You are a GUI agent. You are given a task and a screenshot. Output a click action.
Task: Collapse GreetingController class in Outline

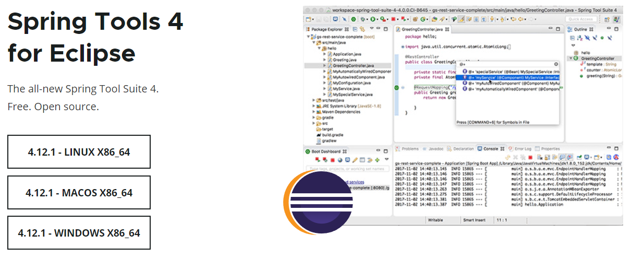570,59
